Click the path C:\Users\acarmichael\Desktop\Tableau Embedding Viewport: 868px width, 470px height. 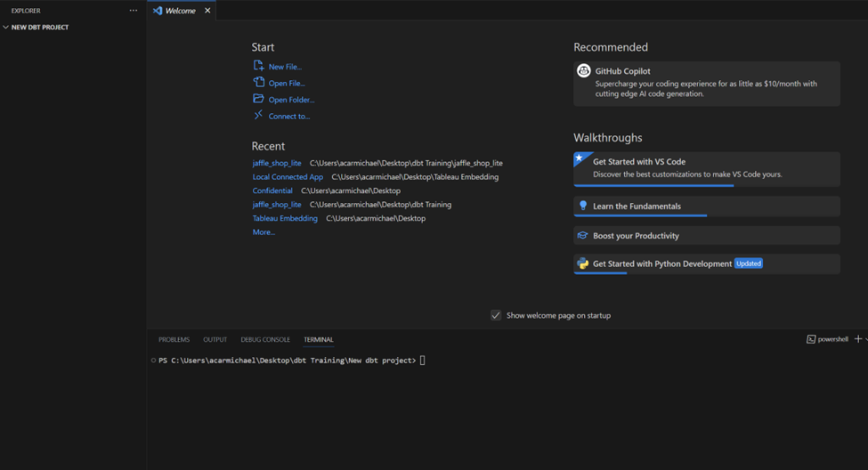click(415, 177)
